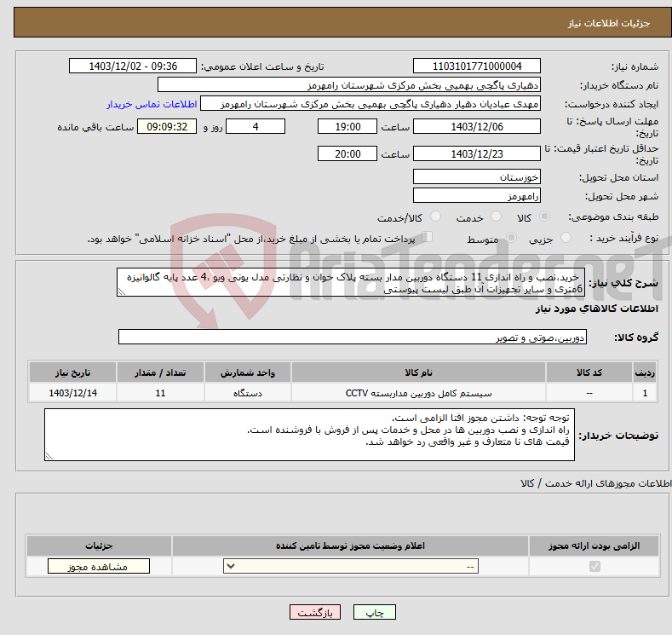The image size is (672, 635).
Task: Click the resize handle of buyer notes textarea
Action: [49, 456]
